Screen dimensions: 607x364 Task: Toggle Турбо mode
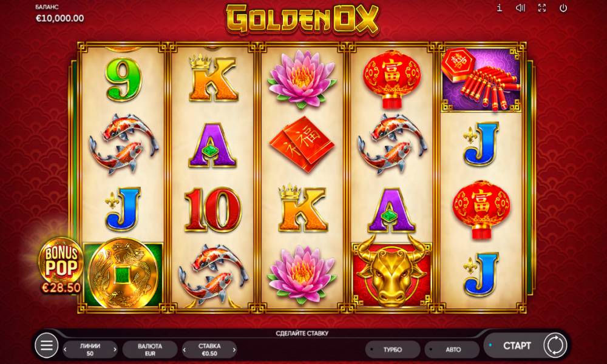click(393, 349)
